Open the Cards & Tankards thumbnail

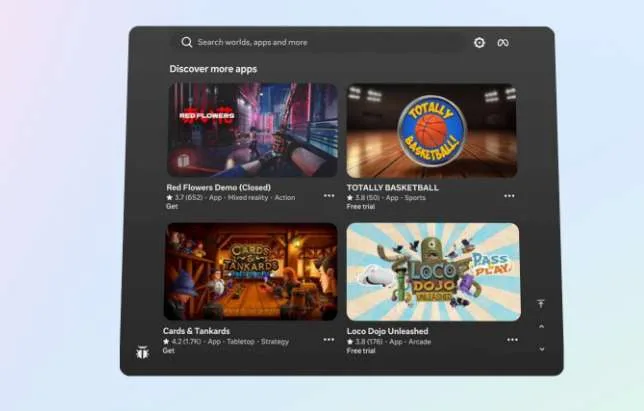click(251, 272)
